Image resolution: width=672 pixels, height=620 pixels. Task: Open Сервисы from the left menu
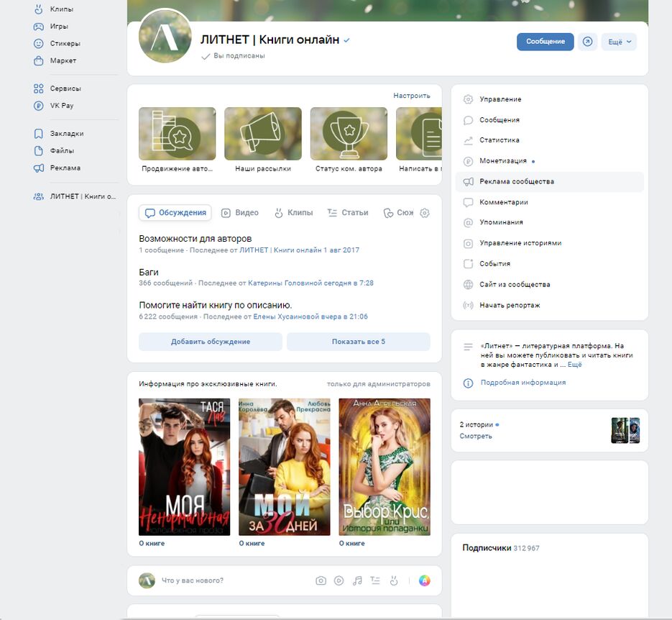tap(57, 88)
